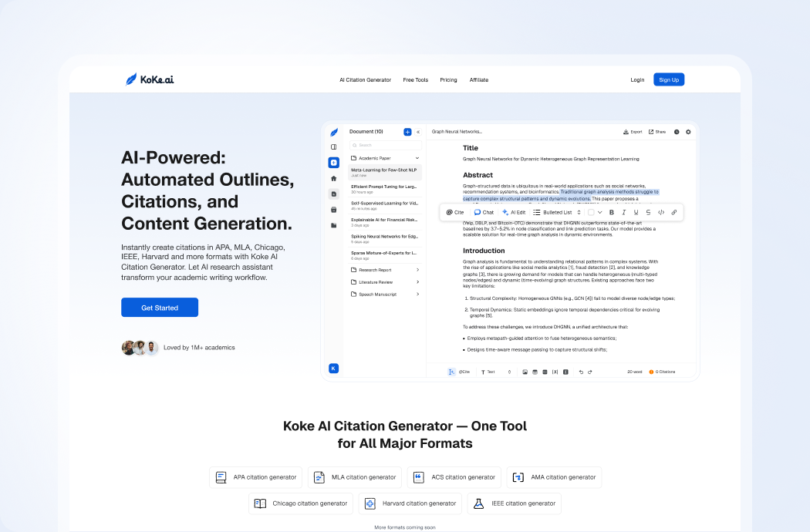Open the Pricing menu item
Image resolution: width=810 pixels, height=532 pixels.
point(448,80)
